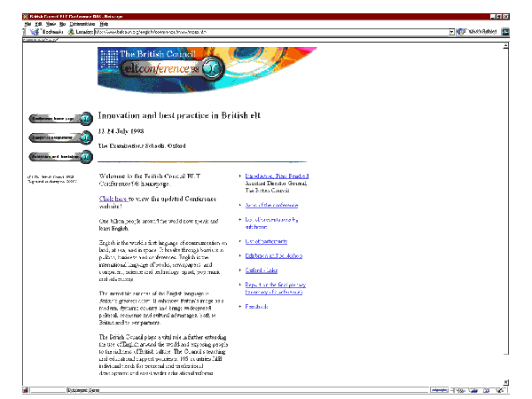Image resolution: width=532 pixels, height=399 pixels.
Task: Click the 'The Examinations Schools, Oxford' text
Action: point(142,146)
